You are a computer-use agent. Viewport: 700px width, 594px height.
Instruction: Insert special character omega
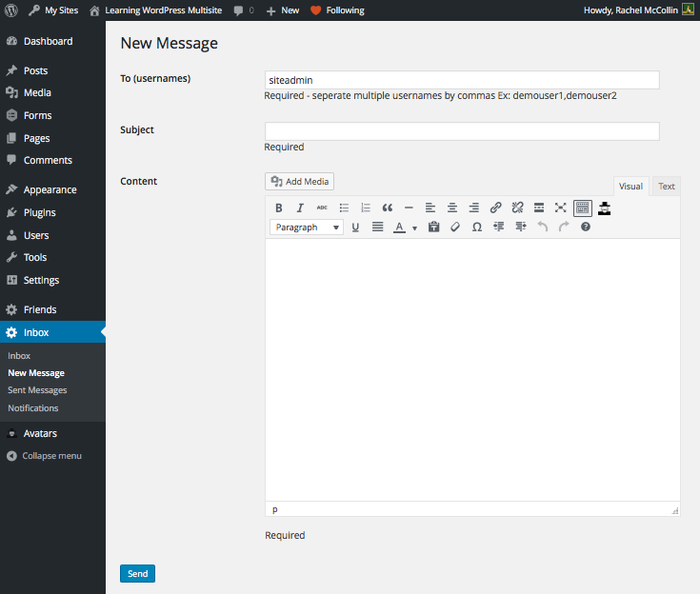[x=477, y=228]
